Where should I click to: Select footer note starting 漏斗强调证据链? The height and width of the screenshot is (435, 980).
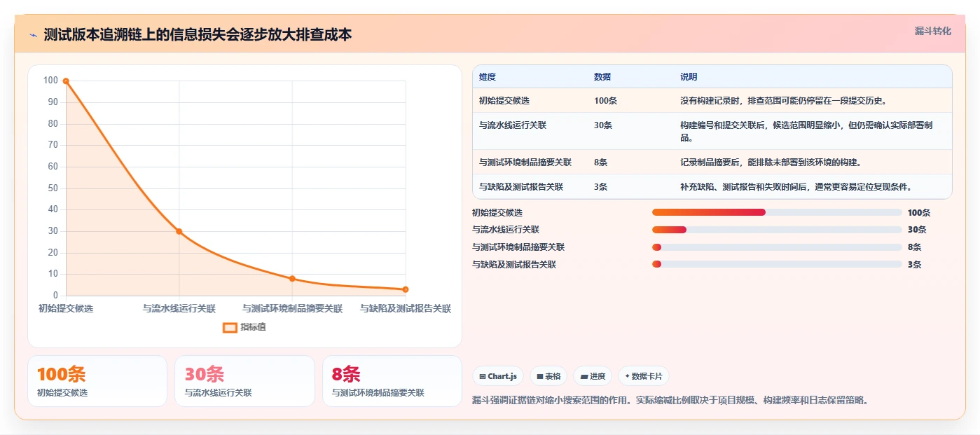coord(670,401)
